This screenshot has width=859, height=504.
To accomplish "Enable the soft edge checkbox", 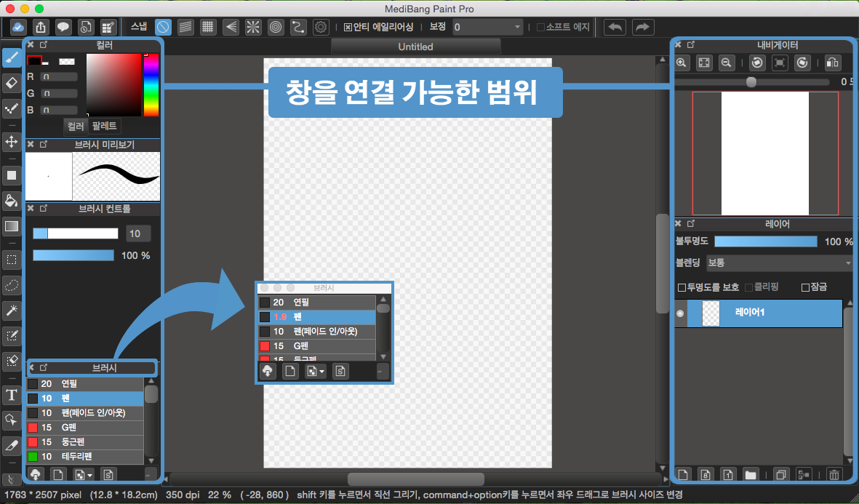I will (x=540, y=27).
